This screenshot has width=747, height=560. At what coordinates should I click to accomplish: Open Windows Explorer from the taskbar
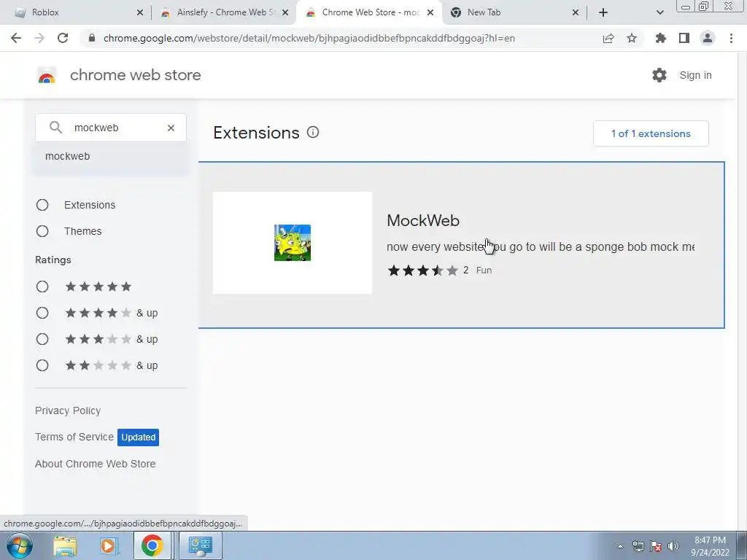65,545
